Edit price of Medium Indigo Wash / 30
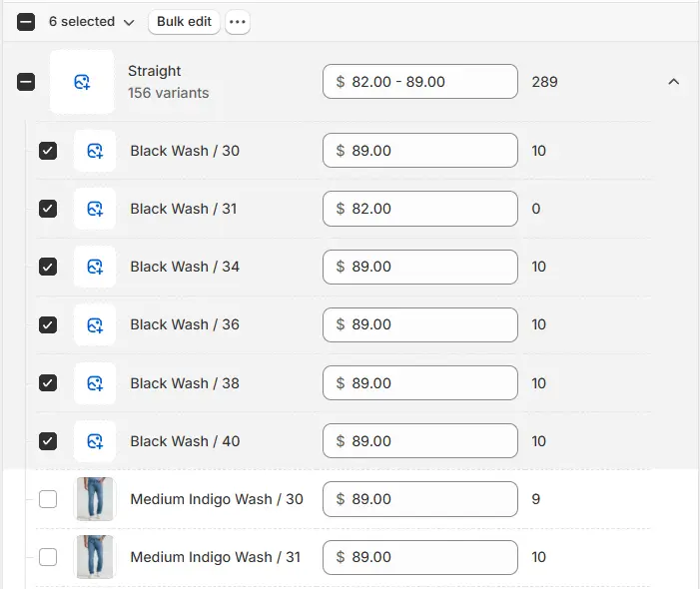This screenshot has height=589, width=700. pos(420,499)
